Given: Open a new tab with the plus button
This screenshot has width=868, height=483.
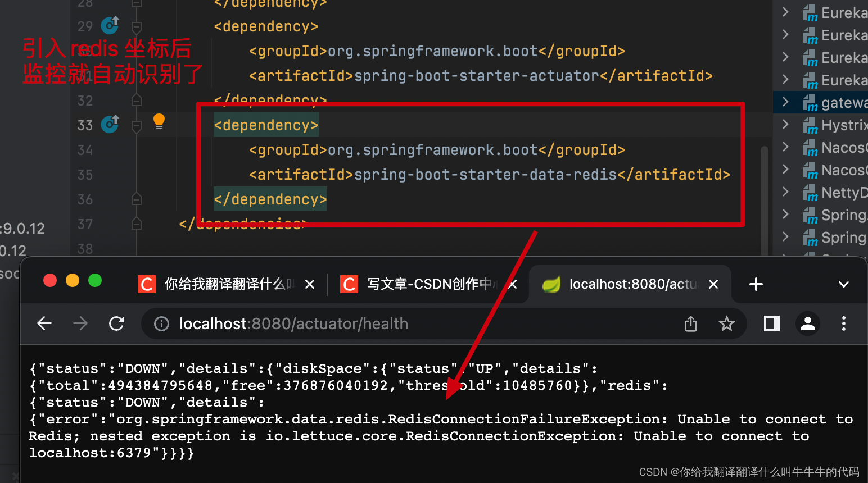Looking at the screenshot, I should tap(756, 284).
